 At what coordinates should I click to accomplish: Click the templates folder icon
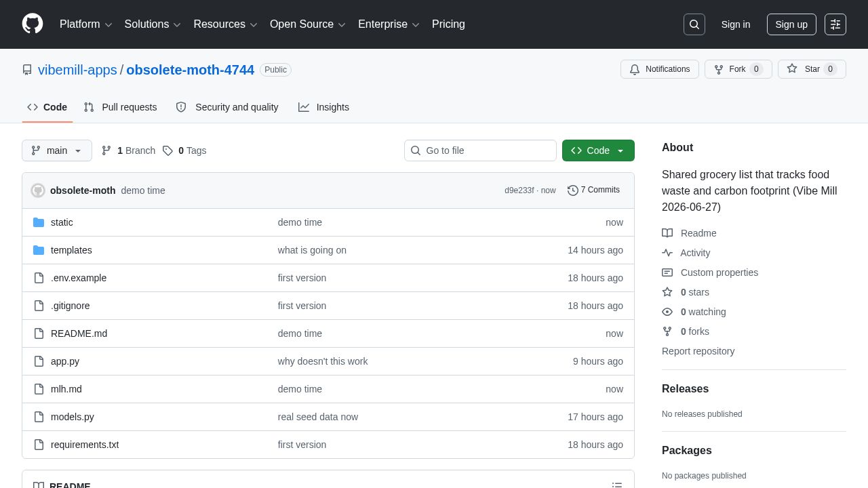39,250
